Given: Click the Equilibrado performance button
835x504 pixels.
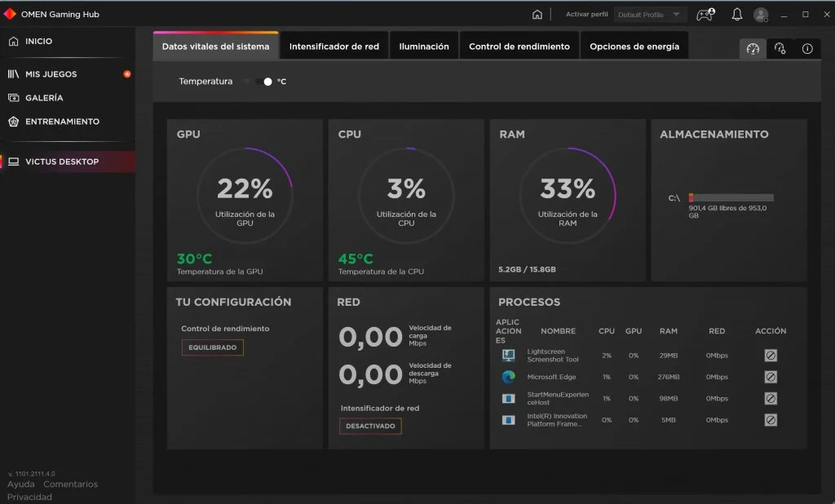Looking at the screenshot, I should pyautogui.click(x=213, y=347).
